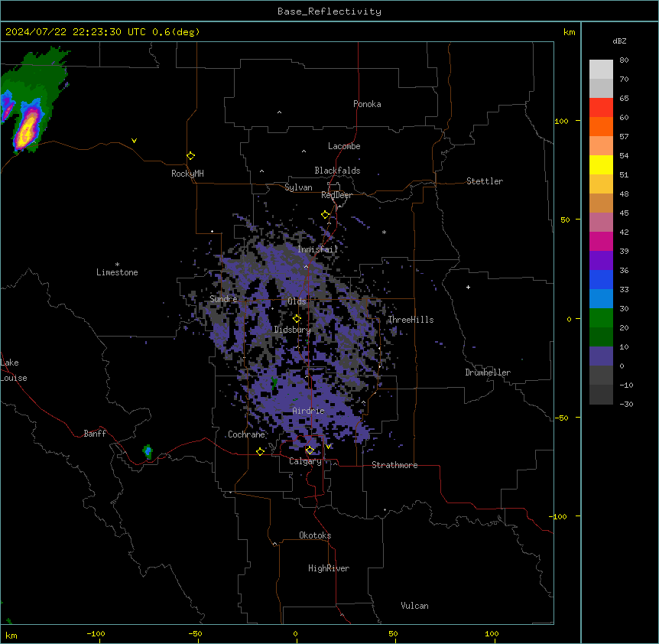Click the RockyMH label
This screenshot has width=659, height=644.
187,174
